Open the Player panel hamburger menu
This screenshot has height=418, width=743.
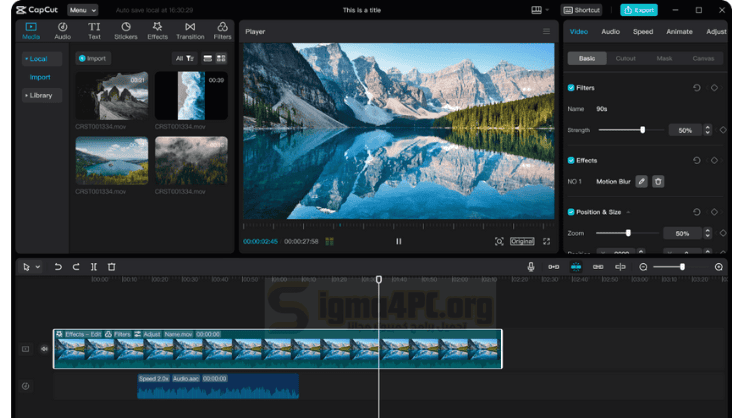point(546,31)
